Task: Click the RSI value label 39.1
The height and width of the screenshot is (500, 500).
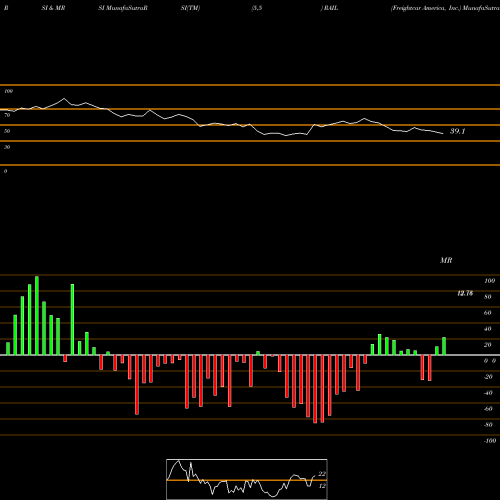Action: coord(457,131)
